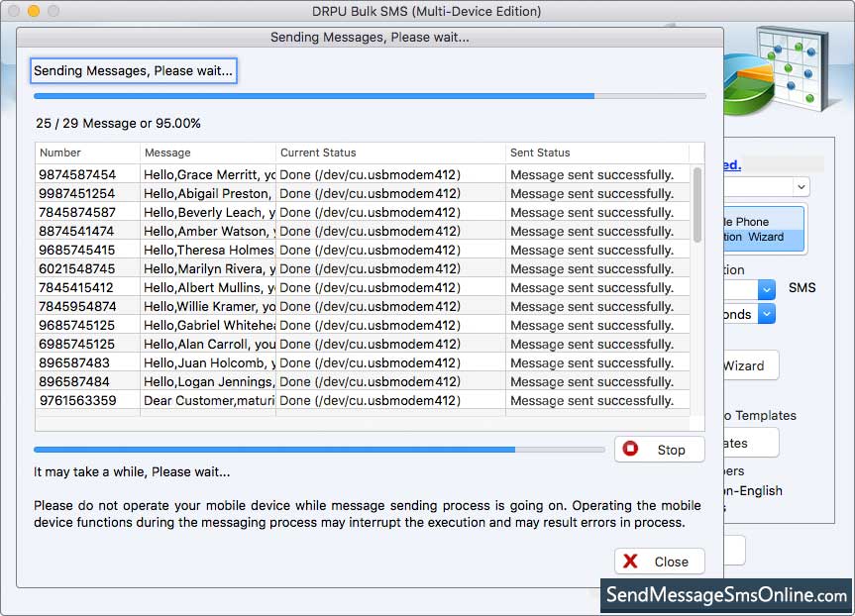855x616 pixels.
Task: Open the blue seconds dropdown in the main window
Action: click(x=766, y=314)
